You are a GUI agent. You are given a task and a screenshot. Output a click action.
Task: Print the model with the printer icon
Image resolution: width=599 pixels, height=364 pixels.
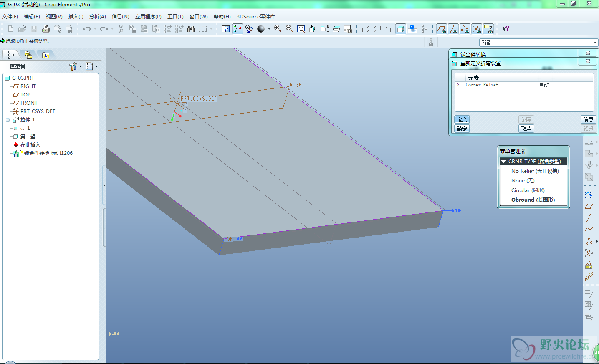(x=46, y=29)
